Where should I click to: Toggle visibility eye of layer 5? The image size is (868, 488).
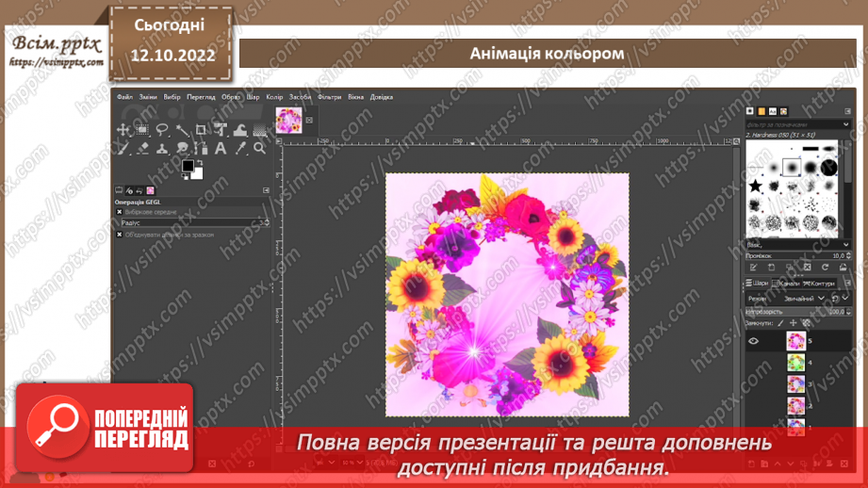click(x=753, y=341)
